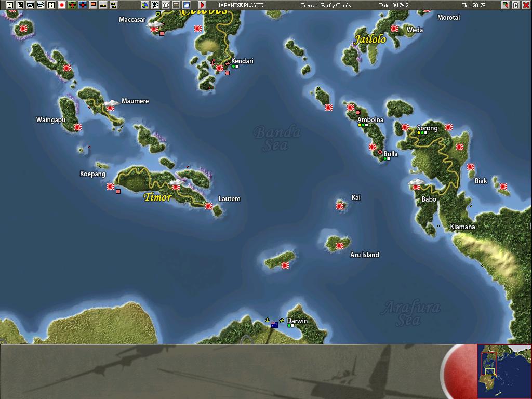Click the Pacific minimap thumbnail
Image resolution: width=532 pixels, height=399 pixels.
(x=504, y=371)
